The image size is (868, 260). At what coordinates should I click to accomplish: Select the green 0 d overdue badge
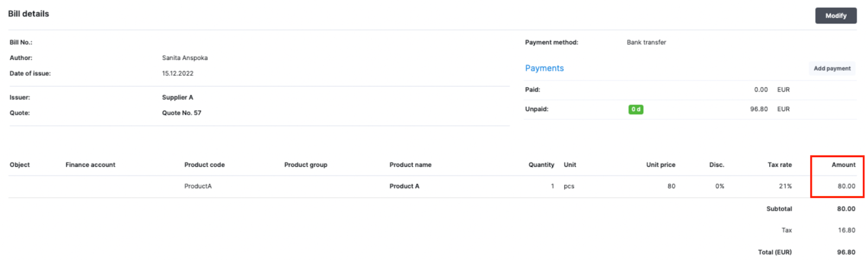[x=636, y=109]
